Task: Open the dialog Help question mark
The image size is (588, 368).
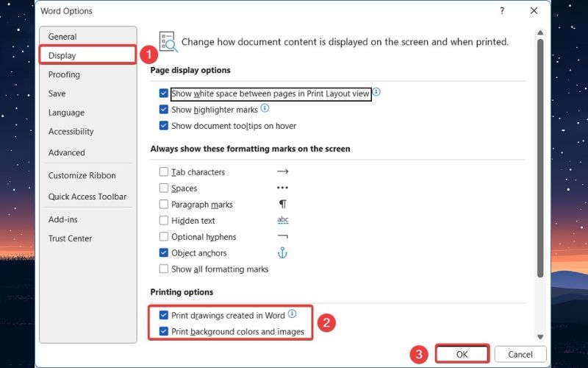Action: coord(502,11)
